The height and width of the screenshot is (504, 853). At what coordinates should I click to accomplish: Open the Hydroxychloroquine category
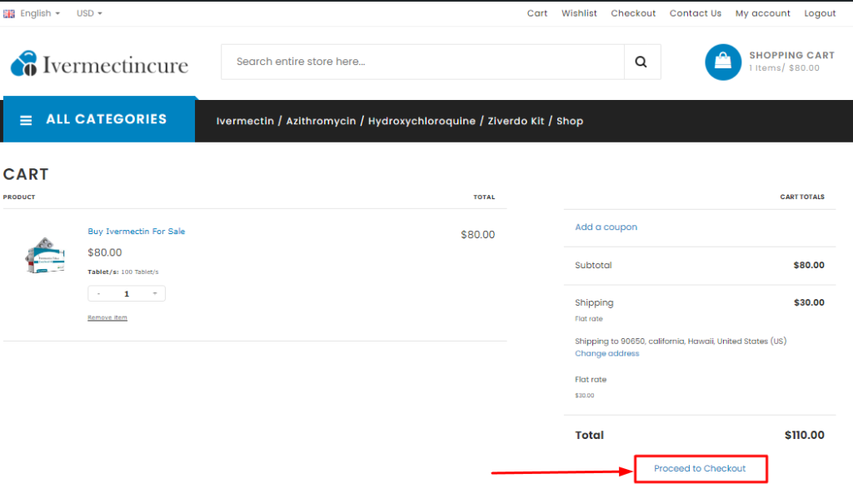tap(422, 121)
